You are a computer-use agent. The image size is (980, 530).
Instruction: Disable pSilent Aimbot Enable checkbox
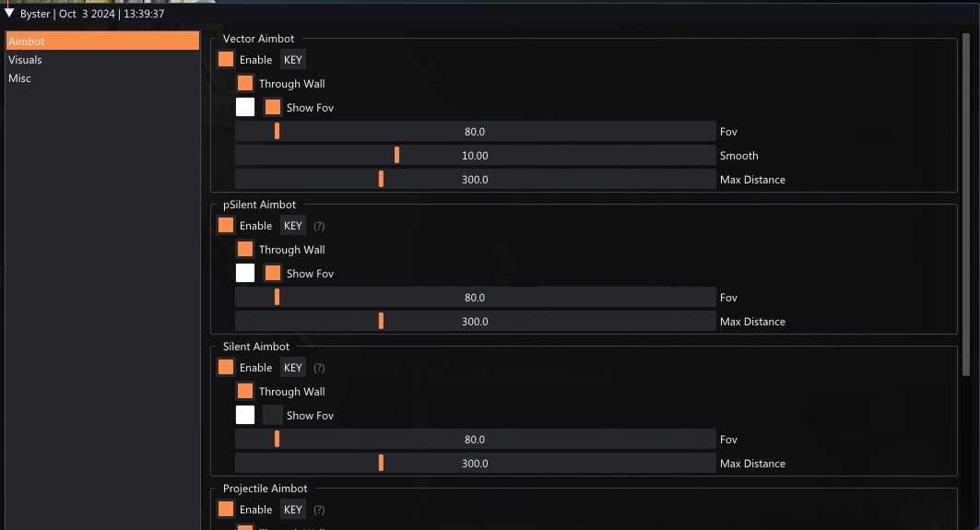point(226,226)
